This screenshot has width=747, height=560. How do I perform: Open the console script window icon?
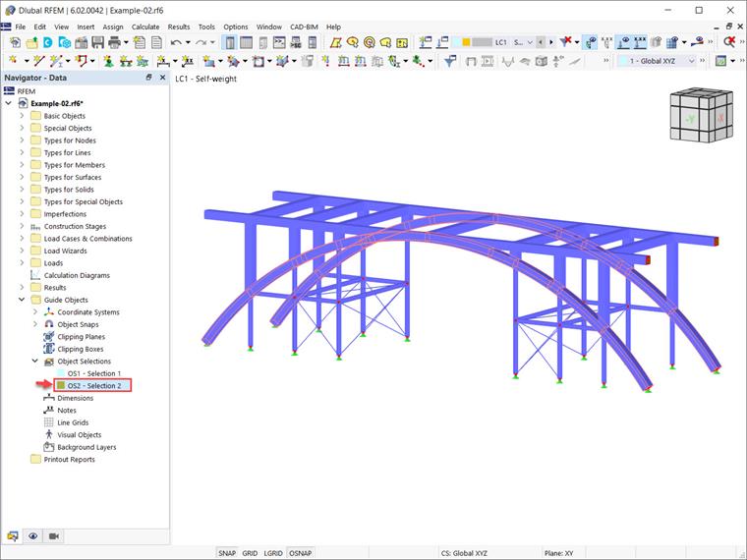279,42
